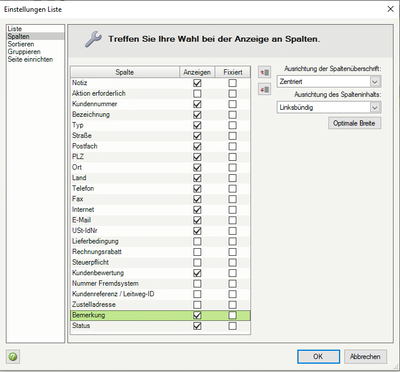Uncheck Anzeigen for E-Mail
Image resolution: width=400 pixels, height=372 pixels.
click(197, 220)
